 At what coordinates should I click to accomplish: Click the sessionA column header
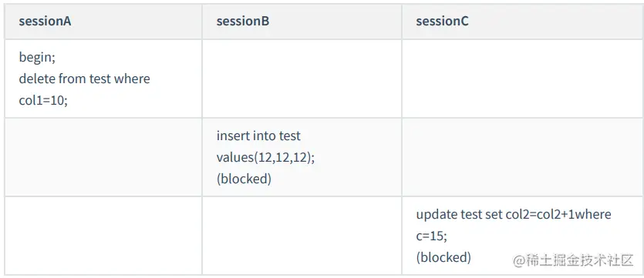(x=103, y=22)
